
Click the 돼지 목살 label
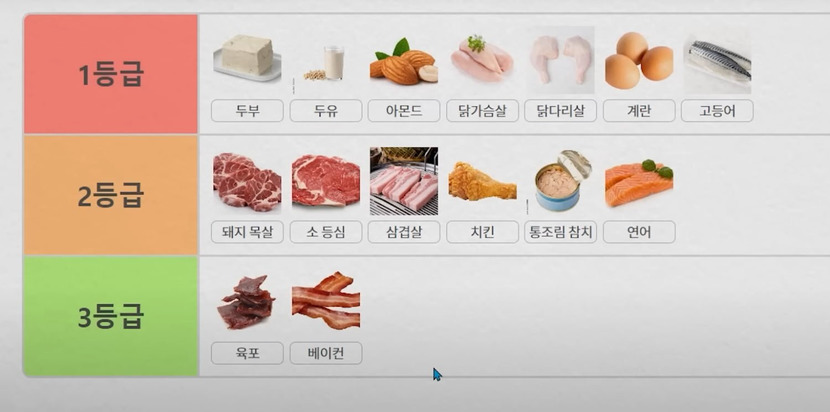point(247,232)
